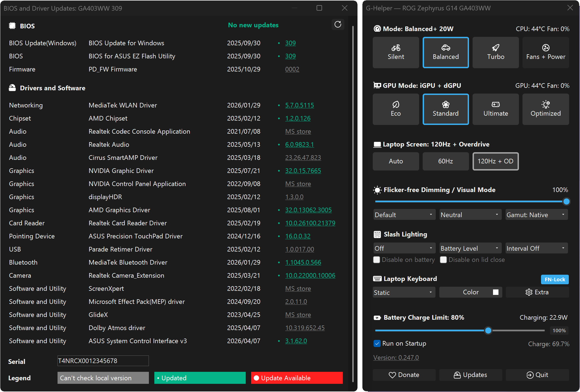580x392 pixels.
Task: Switch GPU mode to Eco
Action: click(x=396, y=109)
